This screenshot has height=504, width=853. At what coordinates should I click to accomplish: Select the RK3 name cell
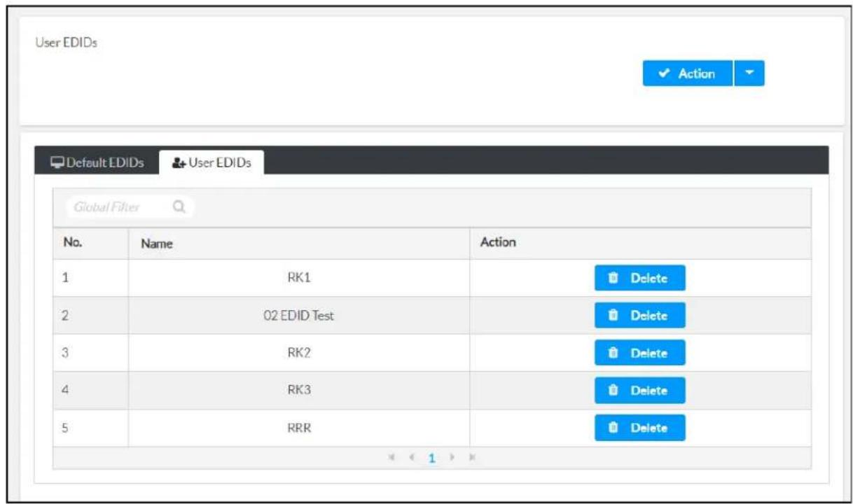pyautogui.click(x=299, y=391)
